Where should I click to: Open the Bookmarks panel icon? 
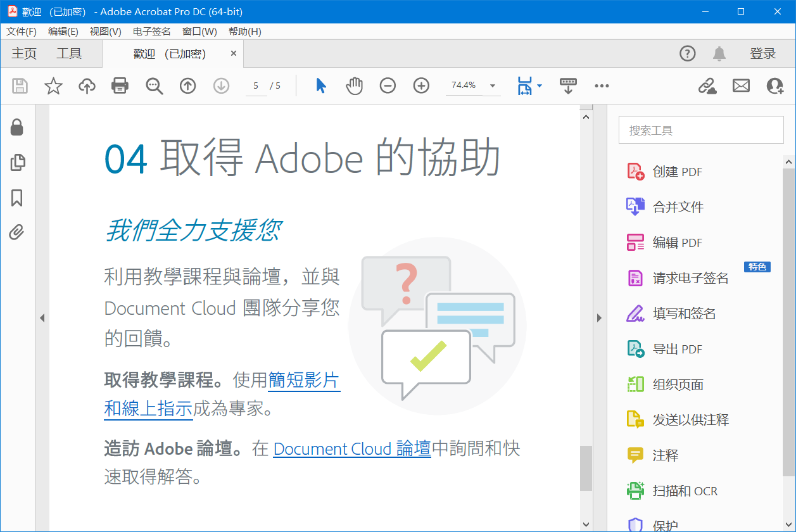tap(17, 198)
